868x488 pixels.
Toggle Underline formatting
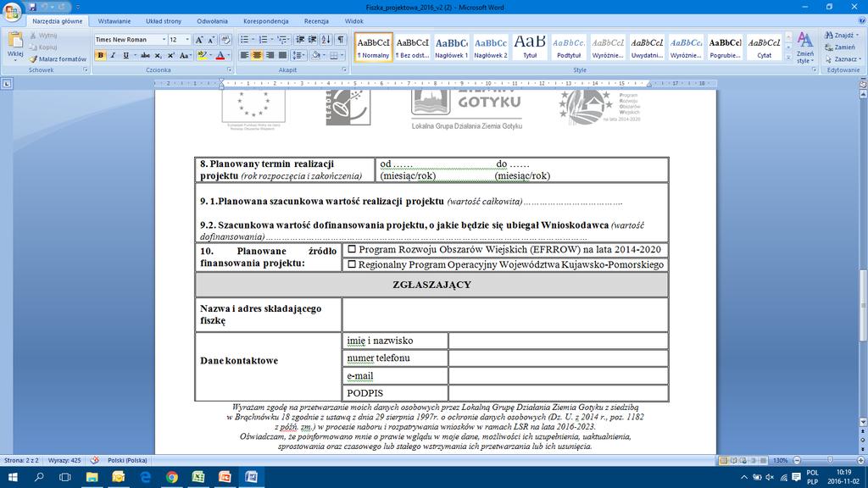click(x=125, y=55)
